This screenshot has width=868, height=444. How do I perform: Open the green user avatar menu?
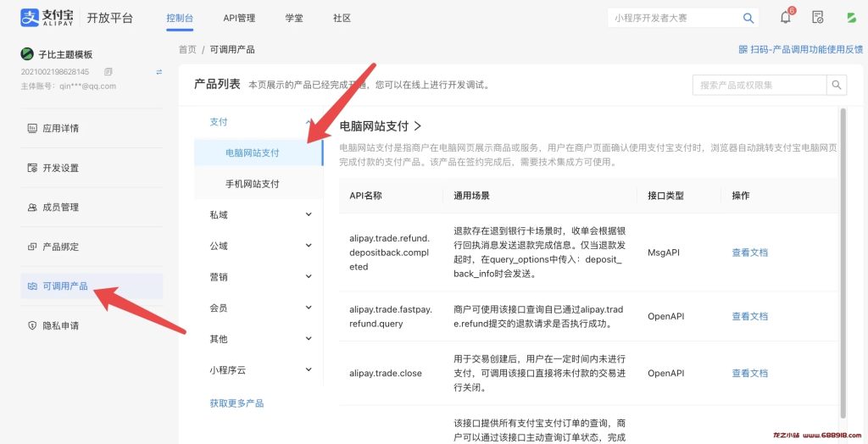851,18
